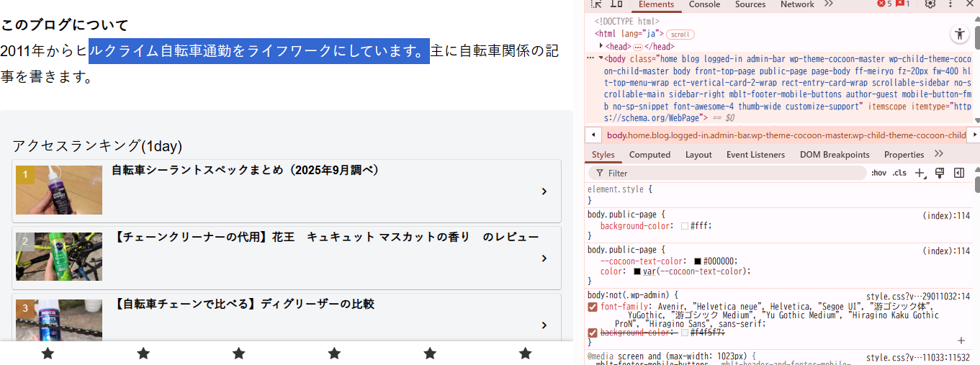Screen dimensions: 980x365
Task: Click the first star button in footer
Action: 48,353
